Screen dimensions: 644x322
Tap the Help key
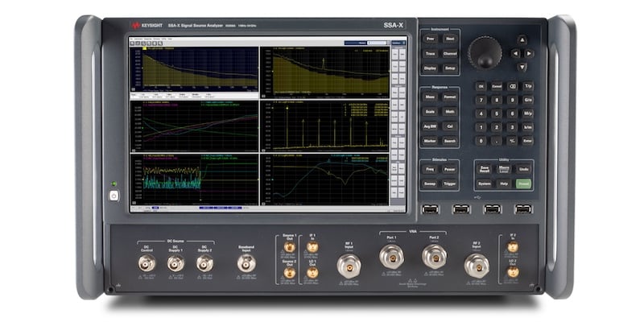504,184
